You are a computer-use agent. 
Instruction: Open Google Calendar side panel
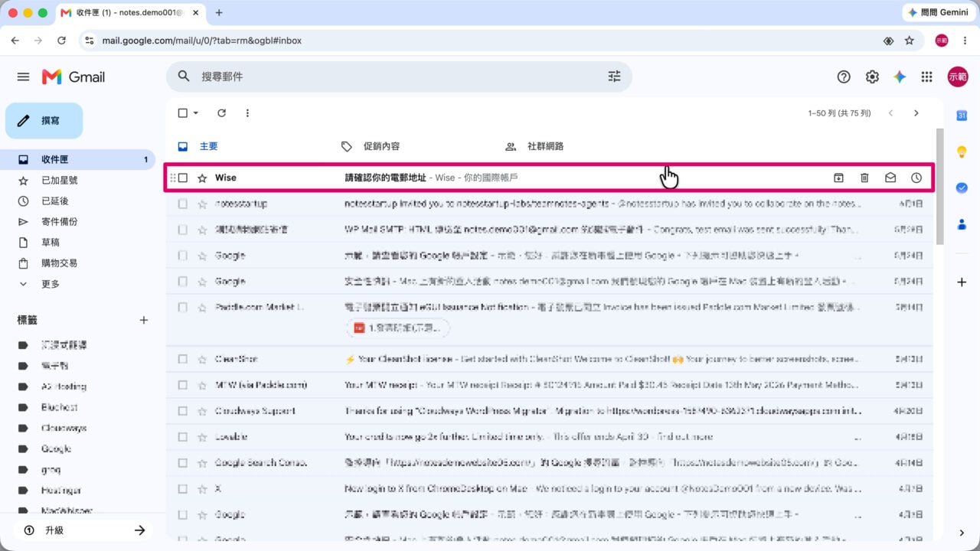(962, 116)
